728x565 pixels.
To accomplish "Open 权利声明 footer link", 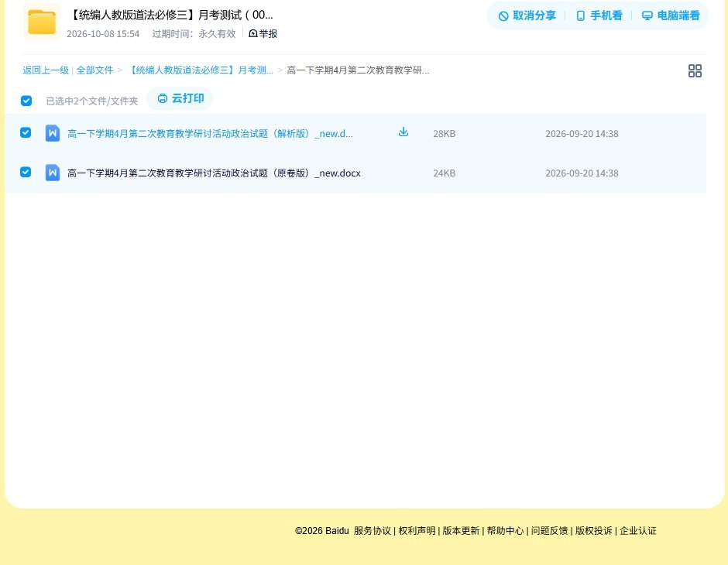I will coord(417,531).
